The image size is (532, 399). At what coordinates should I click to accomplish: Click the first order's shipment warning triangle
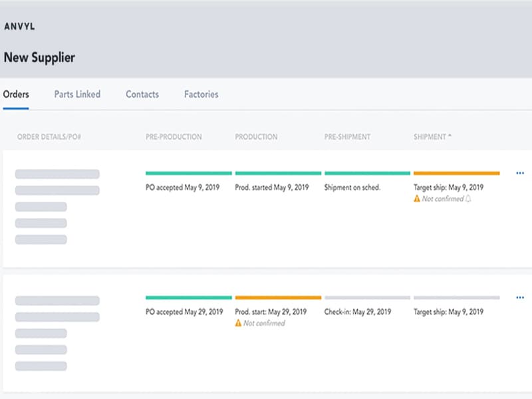(x=417, y=199)
